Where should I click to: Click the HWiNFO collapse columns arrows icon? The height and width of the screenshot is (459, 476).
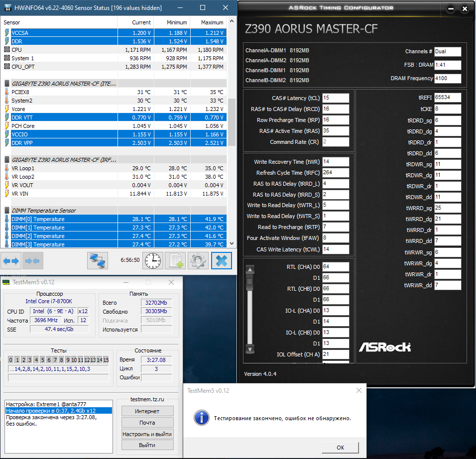pos(32,261)
